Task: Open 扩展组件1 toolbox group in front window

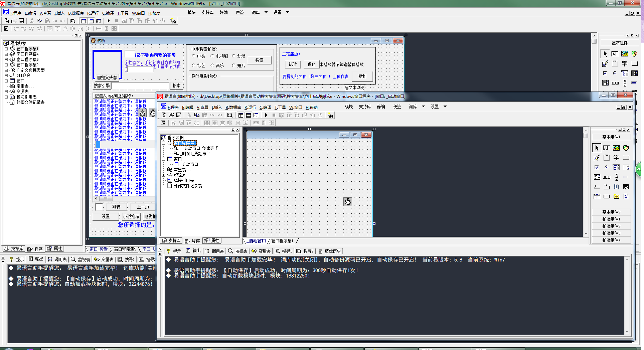Action: [611, 219]
